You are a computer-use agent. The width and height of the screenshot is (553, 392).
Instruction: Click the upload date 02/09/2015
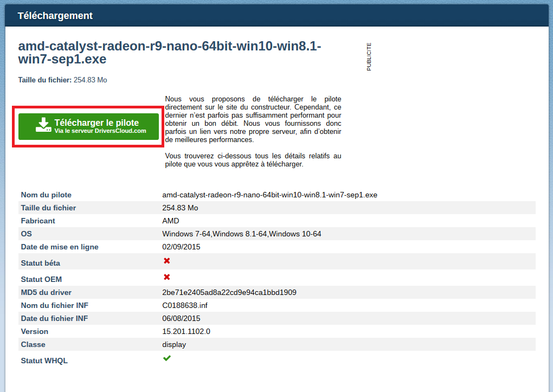tap(181, 247)
